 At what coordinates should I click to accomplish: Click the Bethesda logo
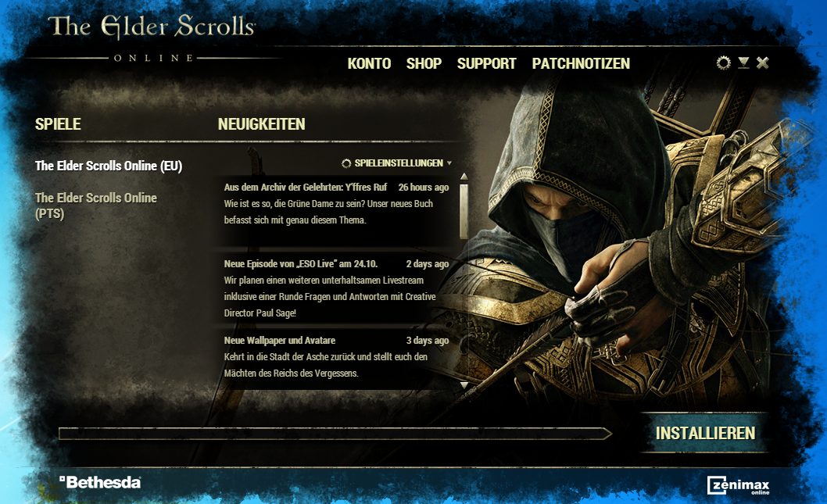100,482
